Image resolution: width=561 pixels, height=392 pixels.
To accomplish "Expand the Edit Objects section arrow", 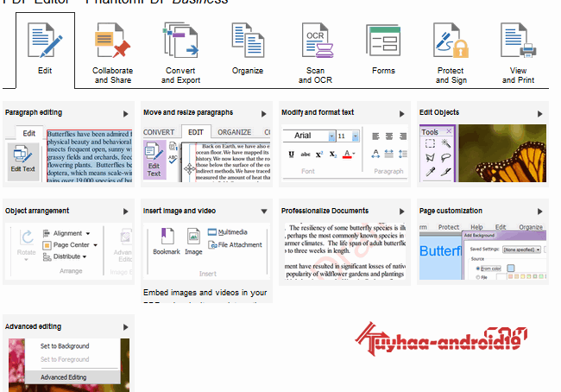I will [540, 114].
